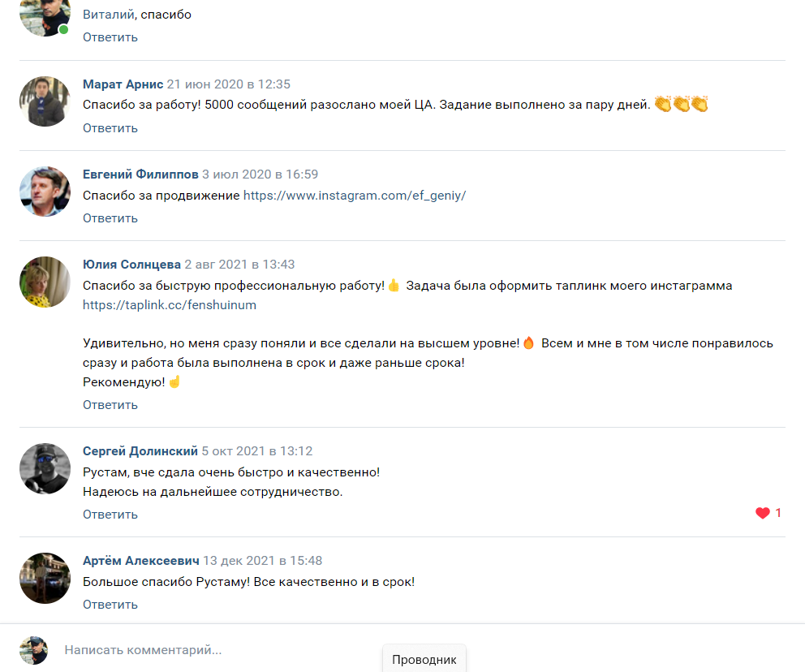Reply to Марат Арнис comment
This screenshot has width=805, height=672.
pyautogui.click(x=110, y=128)
